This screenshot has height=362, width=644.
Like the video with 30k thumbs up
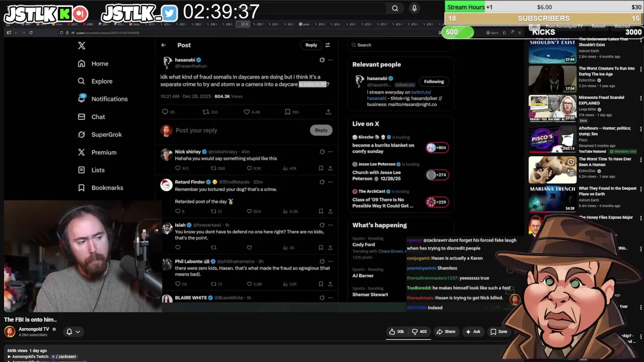point(396,332)
